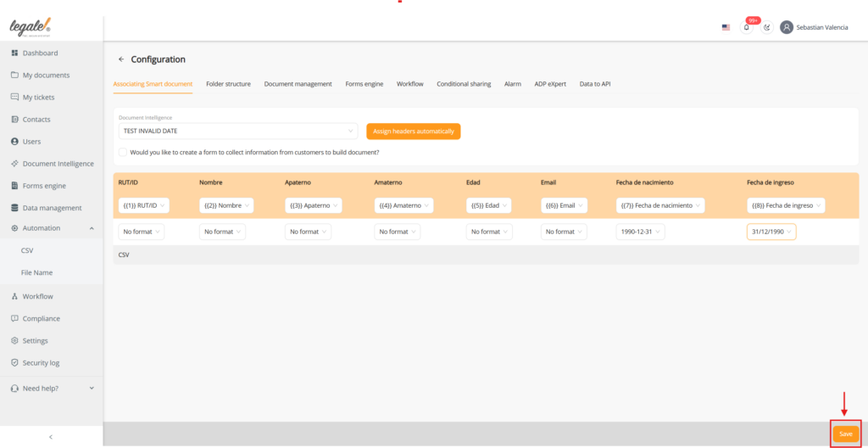Click the Dashboard icon in sidebar
The height and width of the screenshot is (448, 868).
click(x=15, y=53)
